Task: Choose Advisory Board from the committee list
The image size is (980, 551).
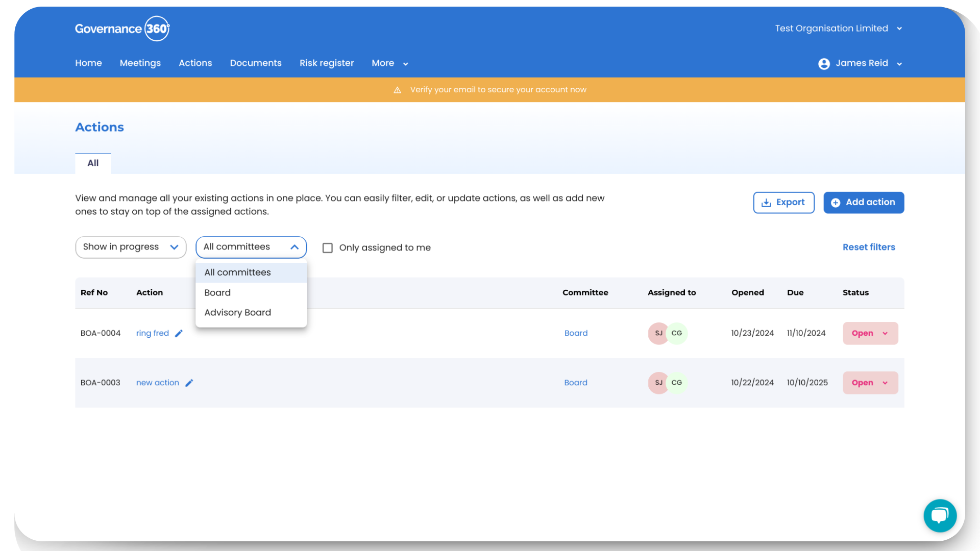Action: coord(251,313)
